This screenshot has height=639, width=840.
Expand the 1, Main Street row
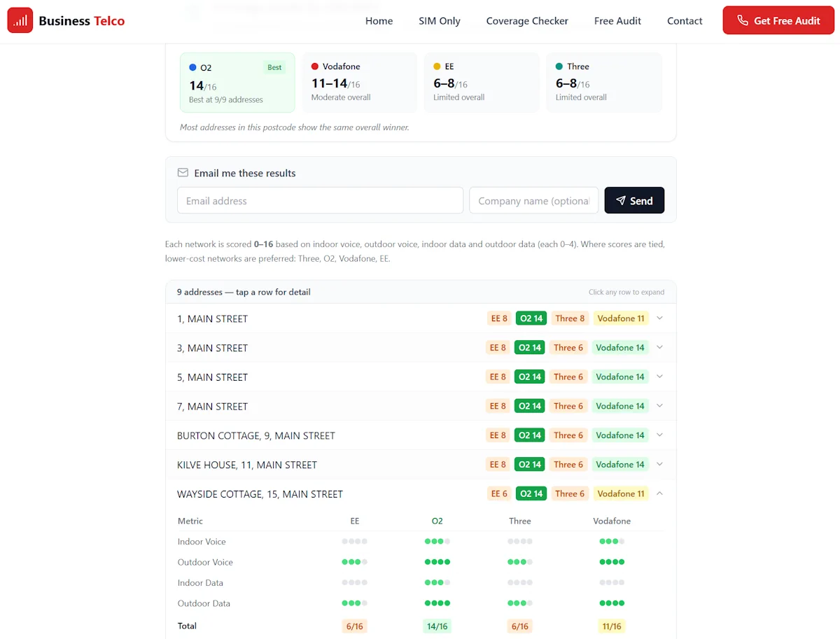click(x=659, y=318)
